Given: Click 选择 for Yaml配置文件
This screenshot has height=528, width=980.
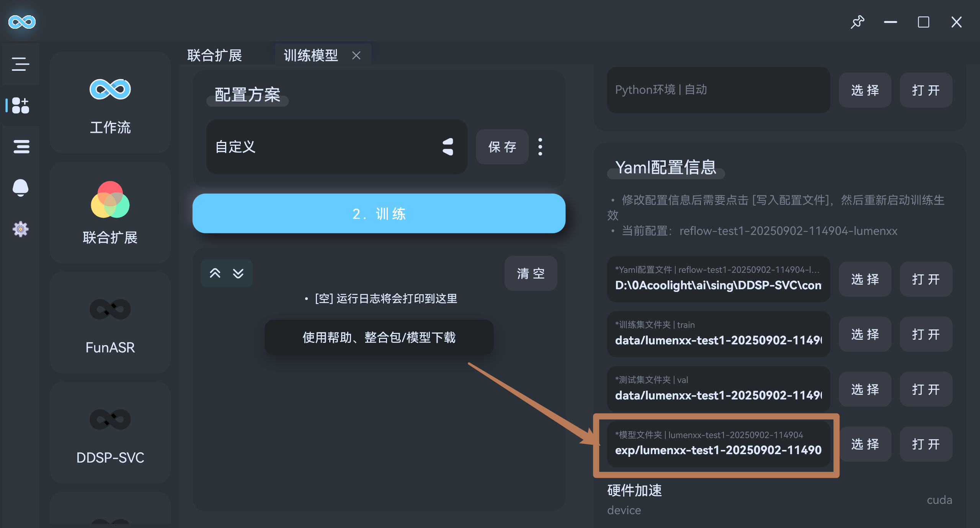Looking at the screenshot, I should [x=865, y=279].
